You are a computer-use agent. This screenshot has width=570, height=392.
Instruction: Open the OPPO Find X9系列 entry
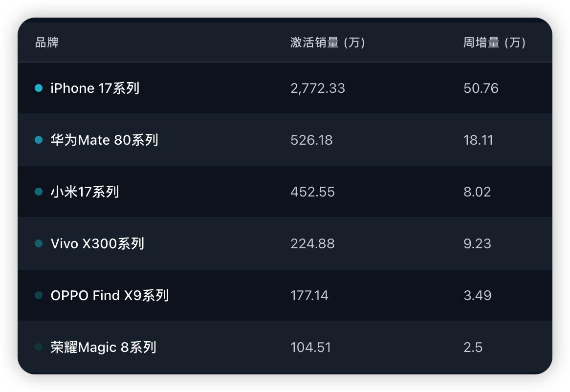coord(110,296)
